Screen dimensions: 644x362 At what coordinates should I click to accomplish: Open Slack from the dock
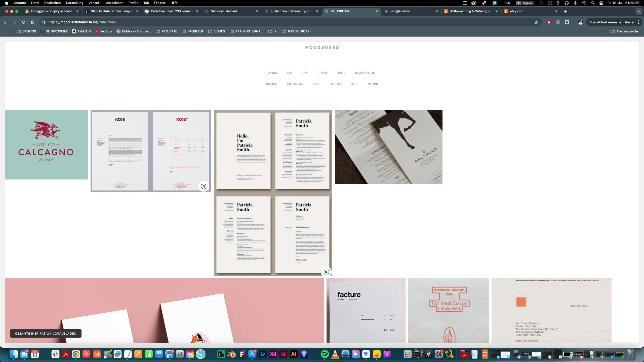(x=55, y=354)
